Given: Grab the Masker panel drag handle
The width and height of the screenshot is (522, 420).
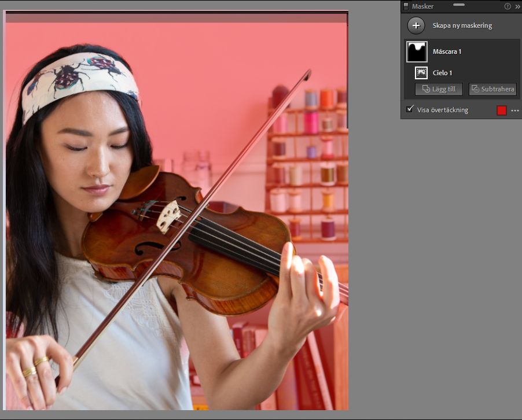Looking at the screenshot, I should click(459, 5).
